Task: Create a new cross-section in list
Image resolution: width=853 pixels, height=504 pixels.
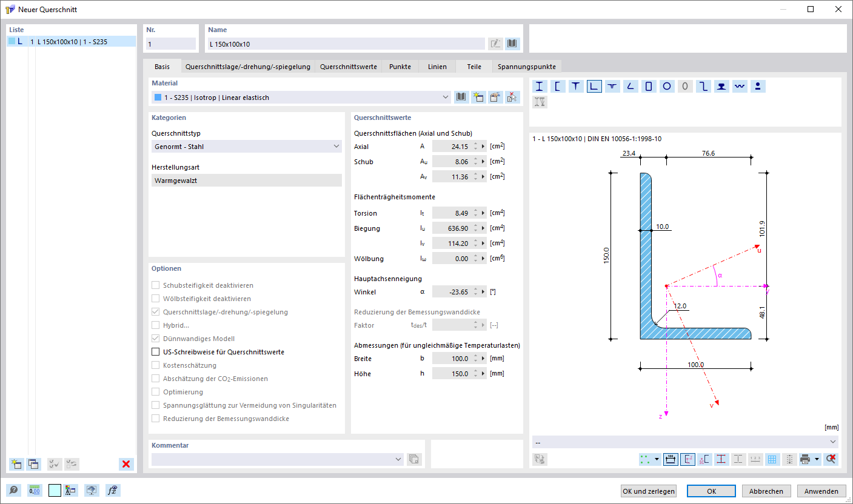Action: point(16,464)
